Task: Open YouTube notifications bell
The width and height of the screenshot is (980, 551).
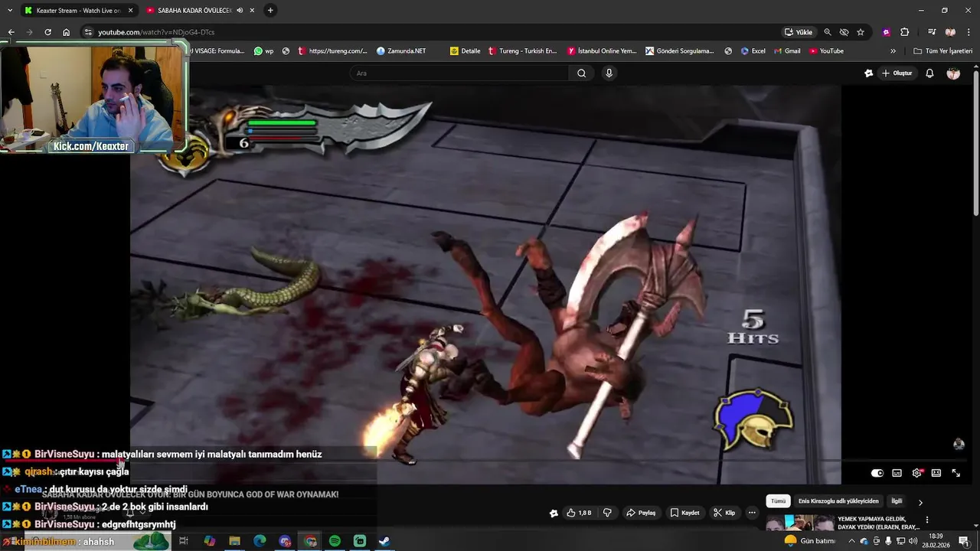Action: (x=929, y=73)
